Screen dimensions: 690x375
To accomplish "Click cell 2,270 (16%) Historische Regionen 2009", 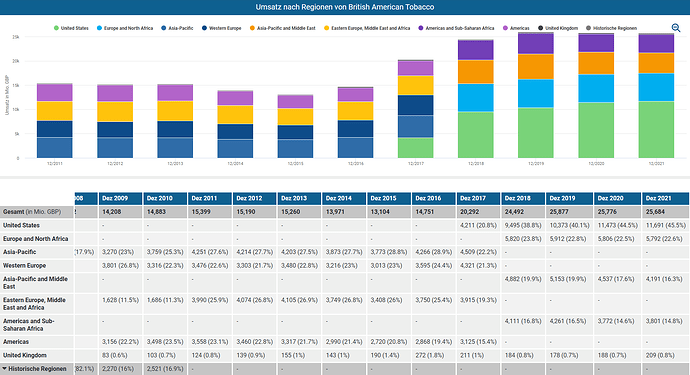I will point(117,369).
